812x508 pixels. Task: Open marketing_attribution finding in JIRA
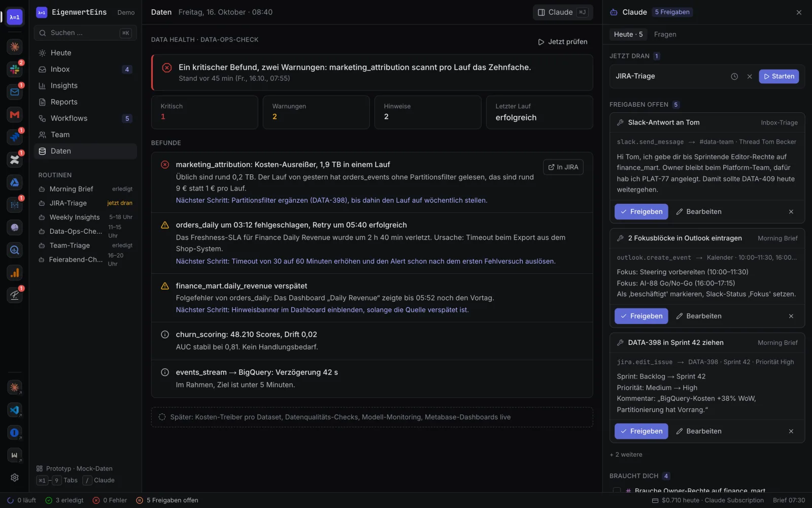point(563,167)
